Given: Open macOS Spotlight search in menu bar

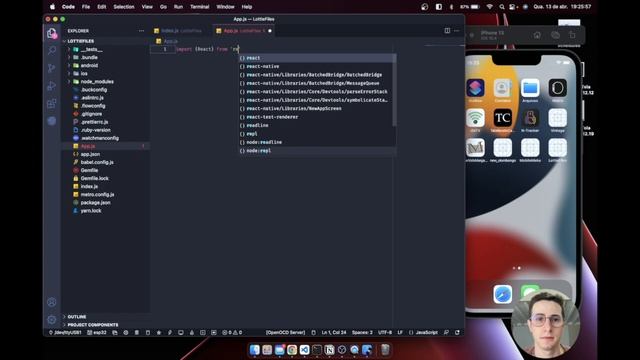Looking at the screenshot, I should 502,7.
